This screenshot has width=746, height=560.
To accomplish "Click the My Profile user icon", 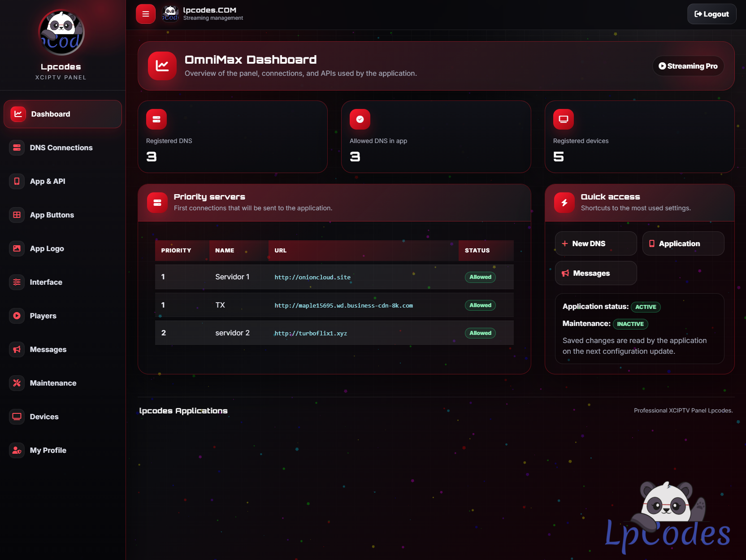I will pos(17,450).
